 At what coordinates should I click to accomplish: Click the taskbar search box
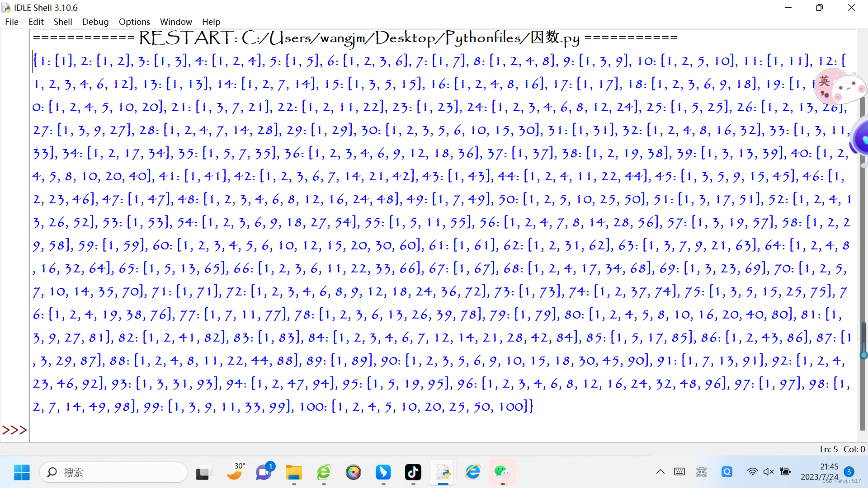point(113,472)
